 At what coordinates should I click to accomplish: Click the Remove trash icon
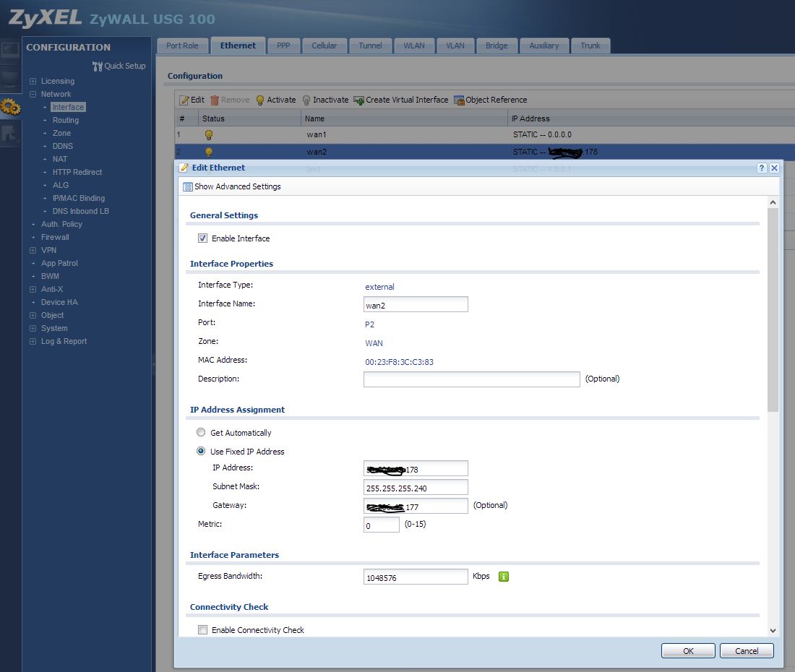click(x=215, y=100)
